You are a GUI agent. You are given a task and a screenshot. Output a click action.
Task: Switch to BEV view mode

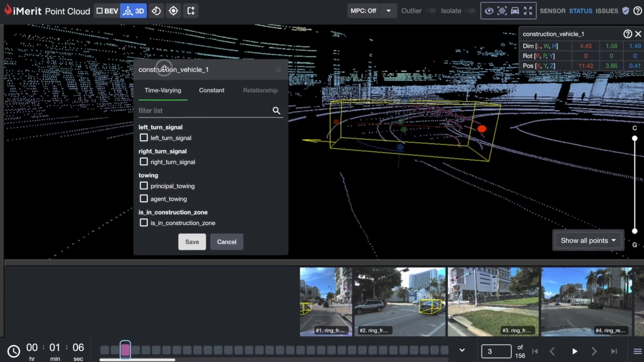coord(107,11)
